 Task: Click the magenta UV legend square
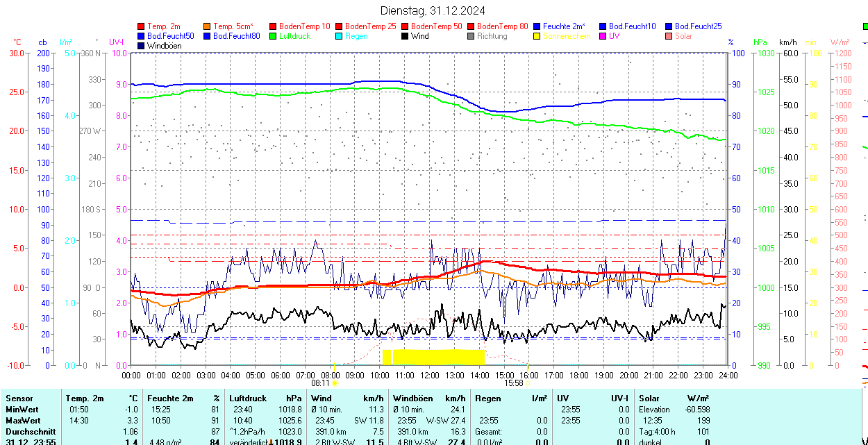[x=603, y=36]
